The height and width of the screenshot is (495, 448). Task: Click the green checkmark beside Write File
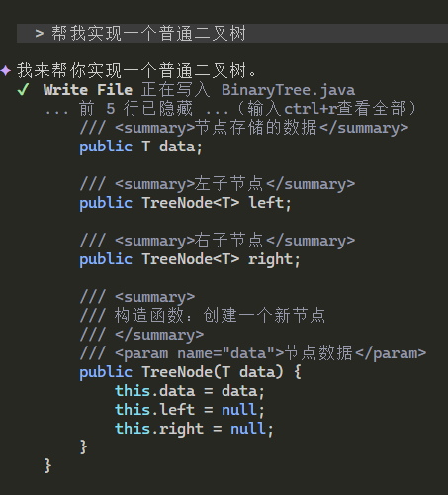pos(23,89)
